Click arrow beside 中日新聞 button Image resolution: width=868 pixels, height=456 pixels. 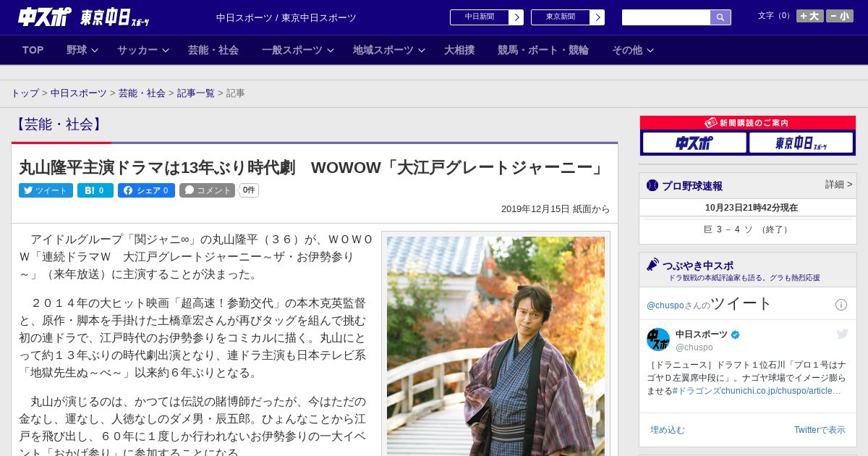[x=516, y=17]
